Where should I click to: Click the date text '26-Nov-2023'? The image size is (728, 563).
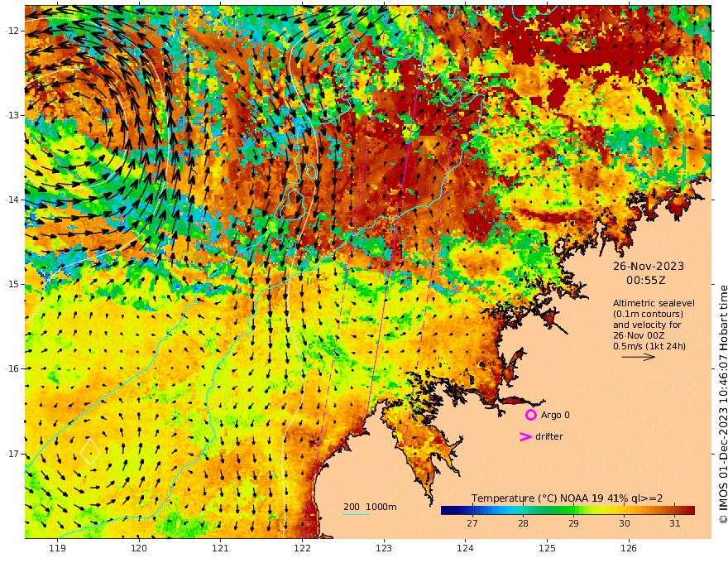(x=649, y=266)
